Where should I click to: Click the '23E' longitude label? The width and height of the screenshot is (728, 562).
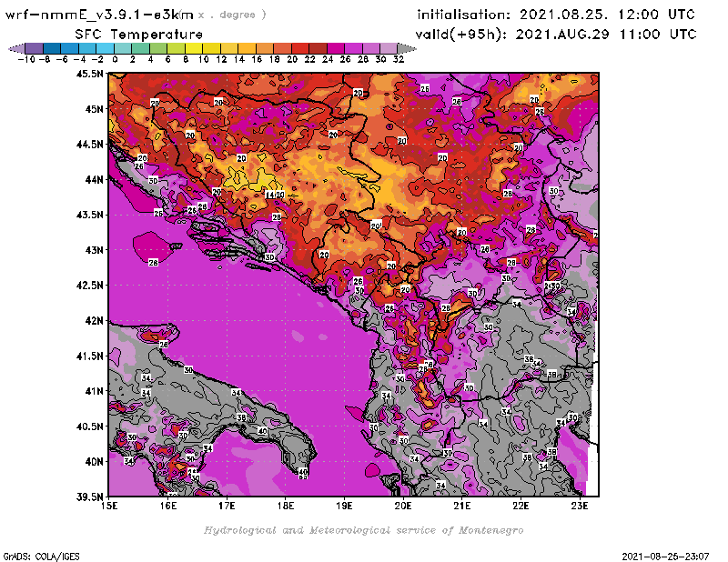[580, 506]
